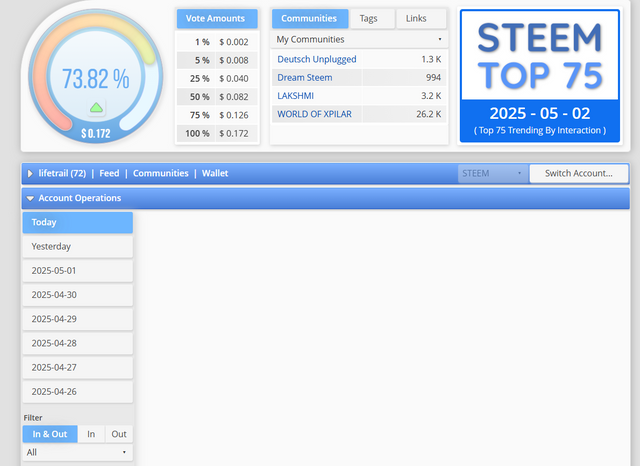Open the Deutsch Unplugged community
Screen dimensions: 640x466
click(317, 60)
